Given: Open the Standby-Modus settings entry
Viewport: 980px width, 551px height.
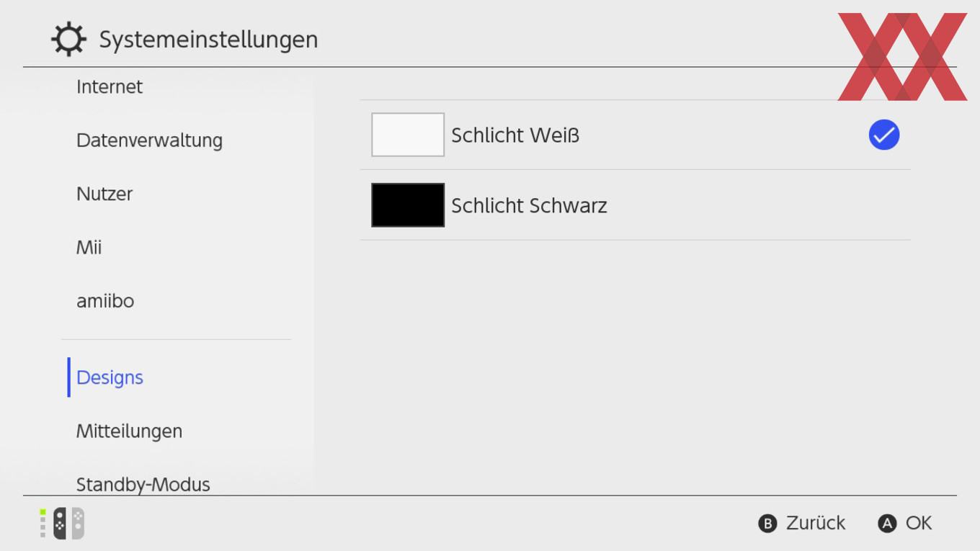Looking at the screenshot, I should point(143,484).
